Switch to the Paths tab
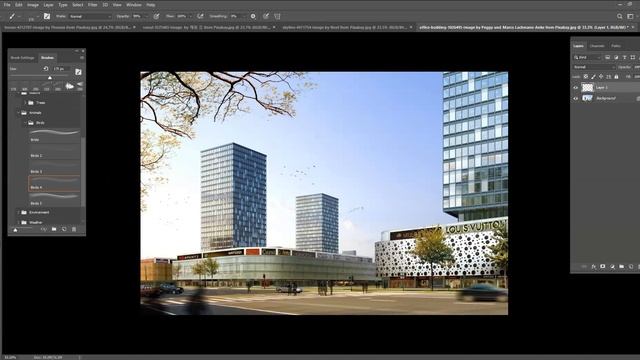Image resolution: width=640 pixels, height=360 pixels. (616, 46)
